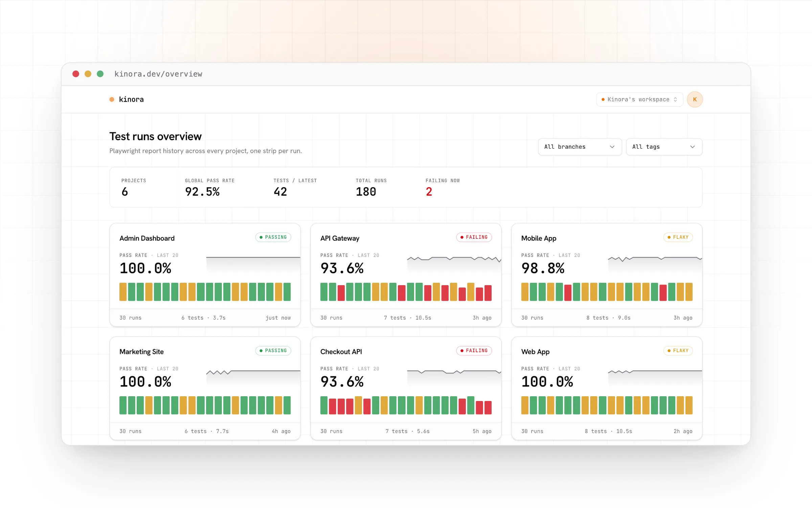
Task: Click the Tests / Latest value 42
Action: 280,192
